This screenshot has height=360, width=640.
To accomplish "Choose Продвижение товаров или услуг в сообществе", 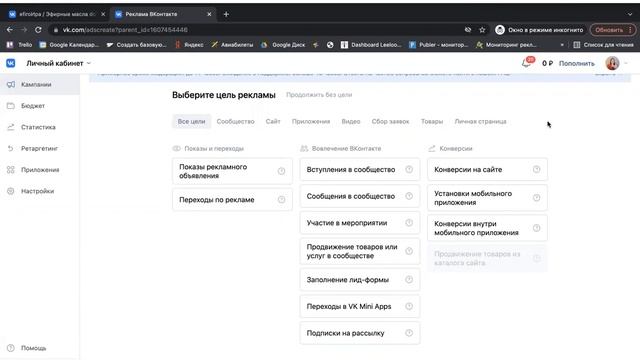I will point(360,251).
